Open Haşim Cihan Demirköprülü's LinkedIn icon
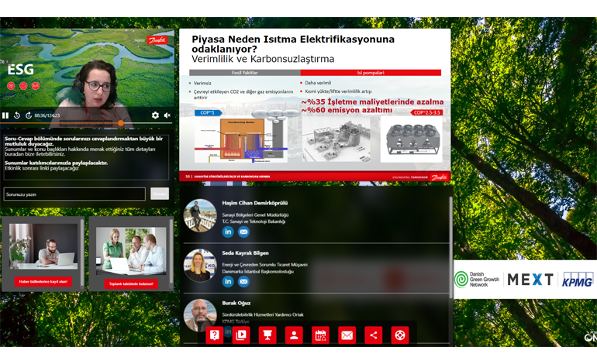The height and width of the screenshot is (364, 597). (x=228, y=232)
